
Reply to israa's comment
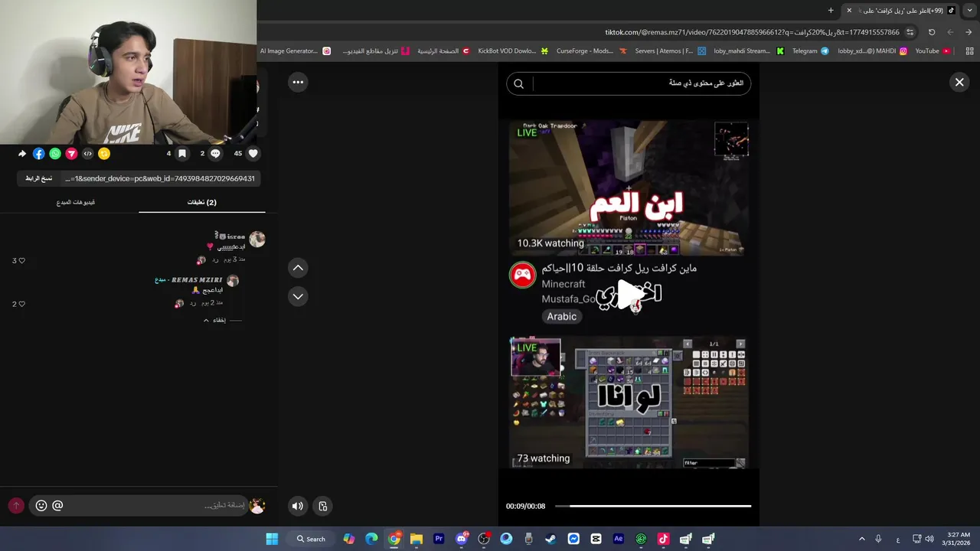tap(216, 260)
